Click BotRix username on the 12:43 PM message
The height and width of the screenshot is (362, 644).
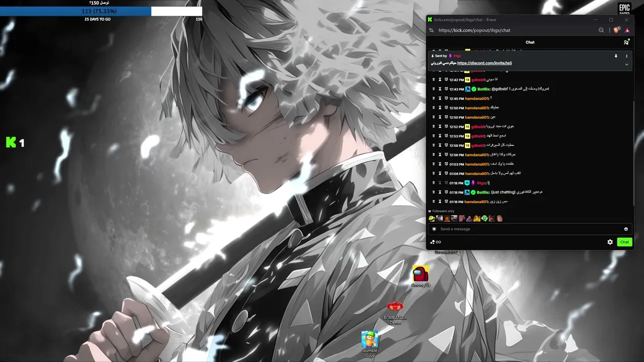(x=484, y=89)
